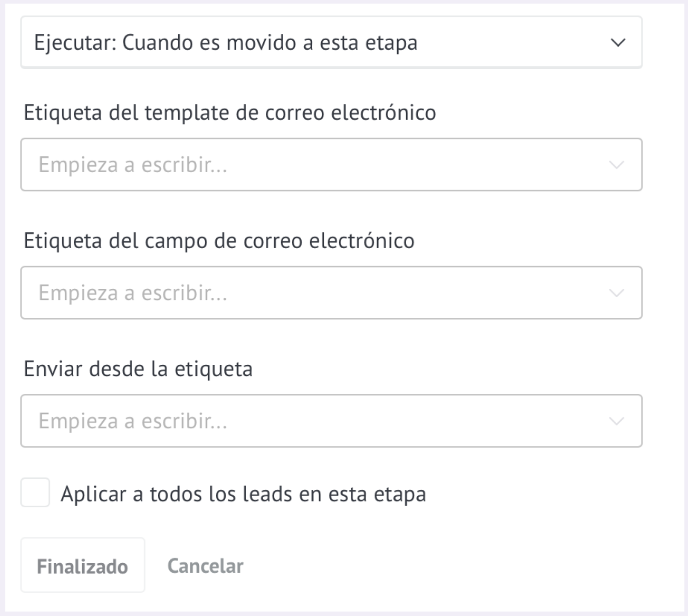Cancel the automation setup
This screenshot has height=616, width=688.
coord(205,566)
